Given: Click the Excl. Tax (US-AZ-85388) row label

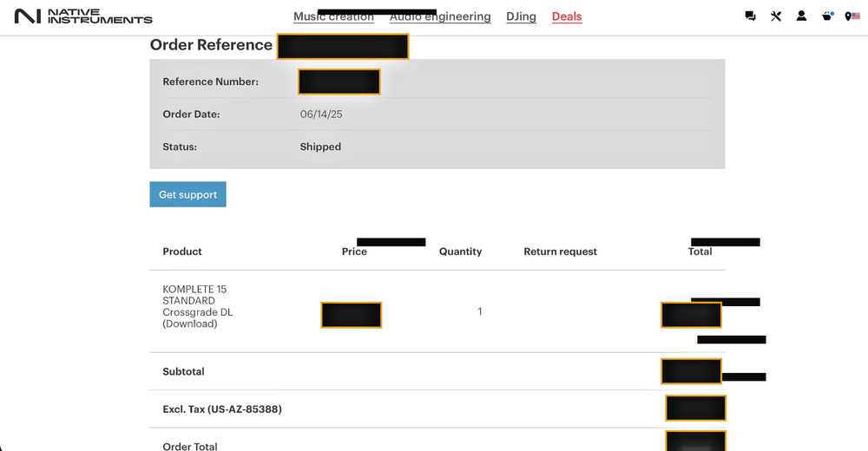Looking at the screenshot, I should point(222,409).
